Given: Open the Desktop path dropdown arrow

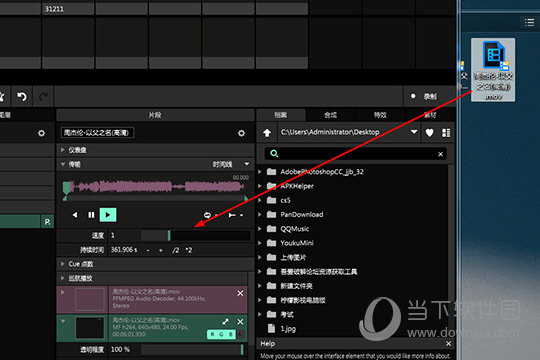Looking at the screenshot, I should point(414,132).
